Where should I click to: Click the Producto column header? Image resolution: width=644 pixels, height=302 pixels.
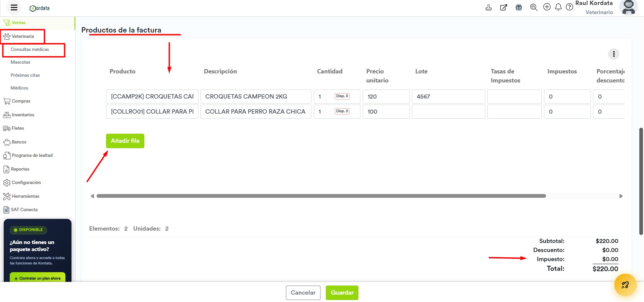[122, 71]
